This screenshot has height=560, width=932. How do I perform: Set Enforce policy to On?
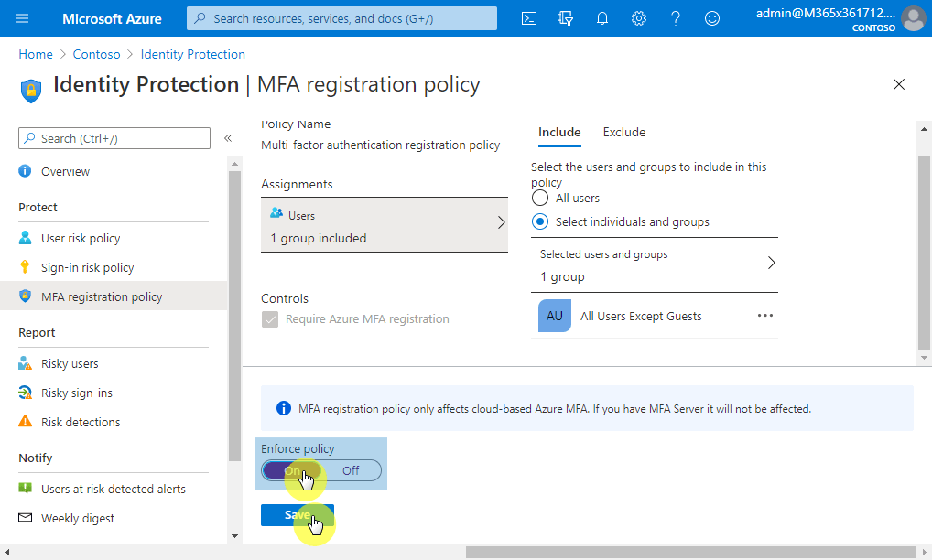pos(291,470)
